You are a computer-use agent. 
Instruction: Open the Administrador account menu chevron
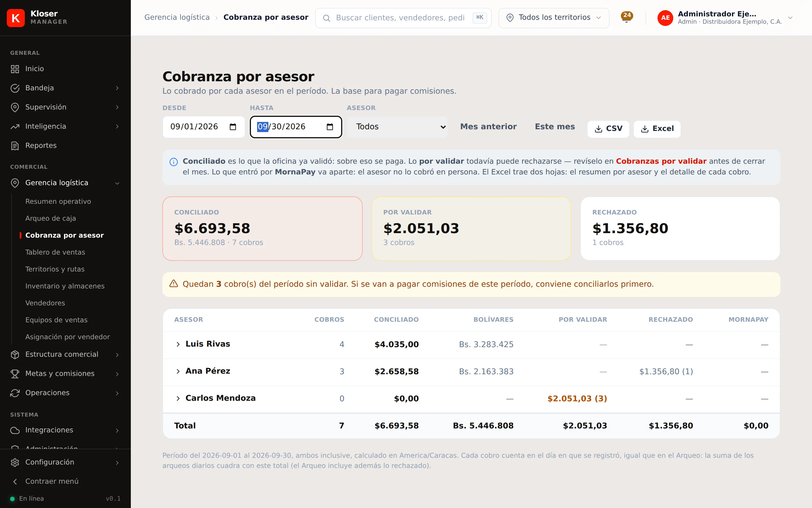tap(790, 18)
